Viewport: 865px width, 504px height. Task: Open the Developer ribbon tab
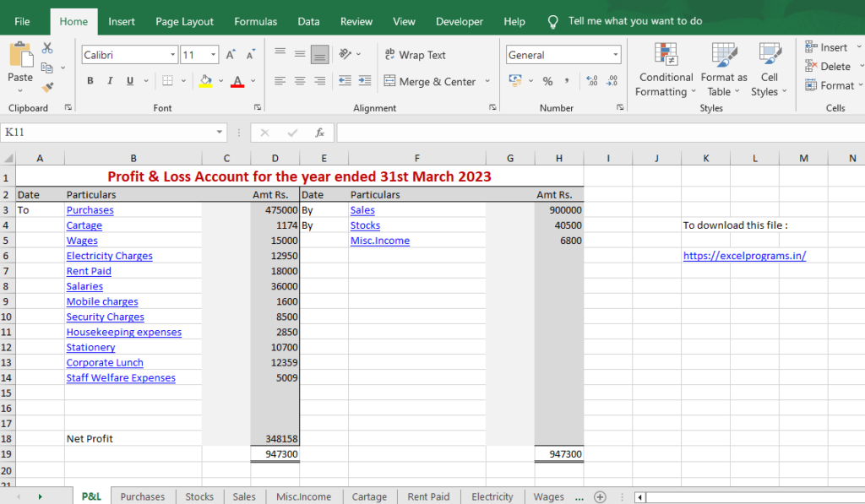pyautogui.click(x=460, y=21)
